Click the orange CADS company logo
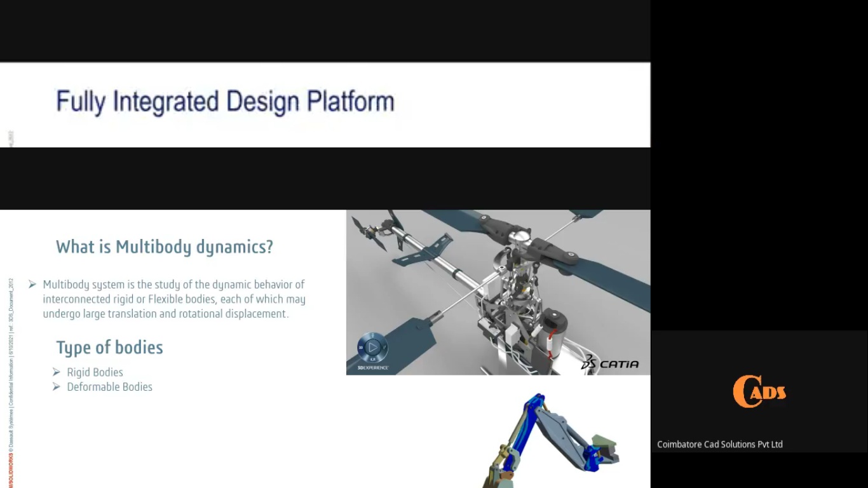 (759, 391)
